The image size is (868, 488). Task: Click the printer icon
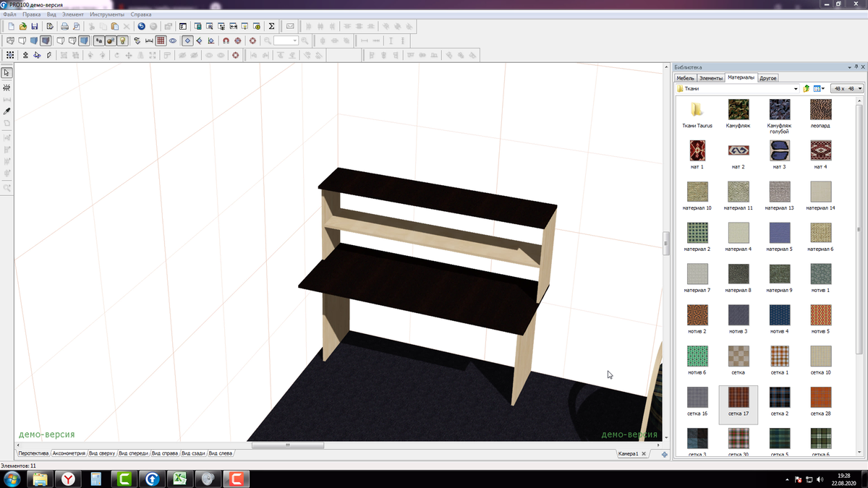64,26
